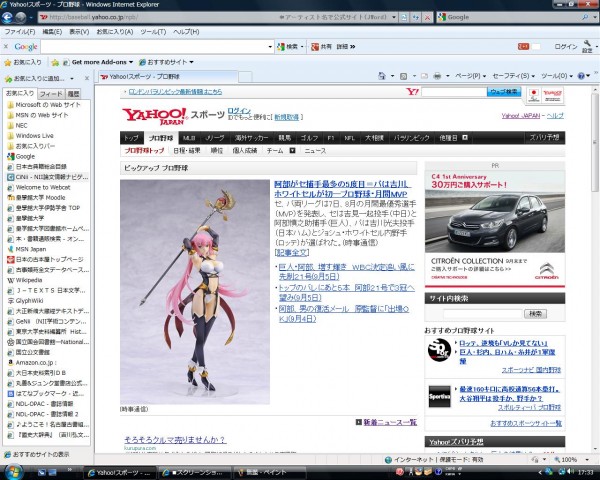Screen dimensions: 600x480
Task: Click the ログイン button on Google toolbar
Action: coord(566,46)
